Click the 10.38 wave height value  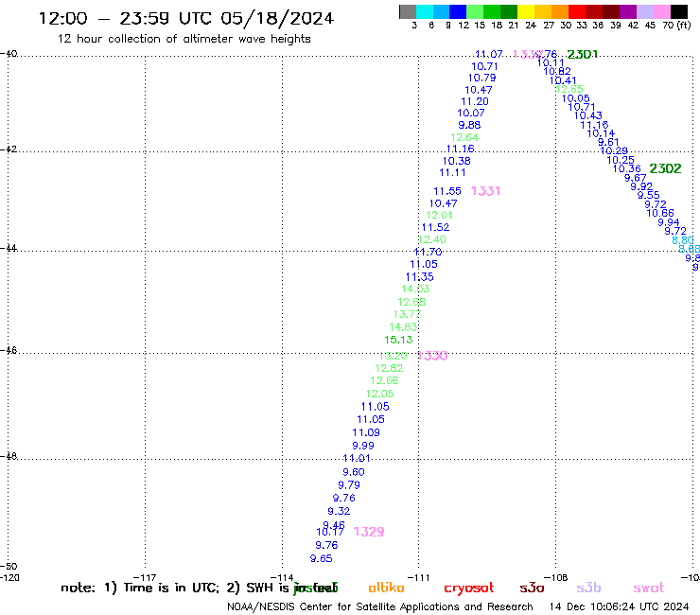(x=457, y=161)
